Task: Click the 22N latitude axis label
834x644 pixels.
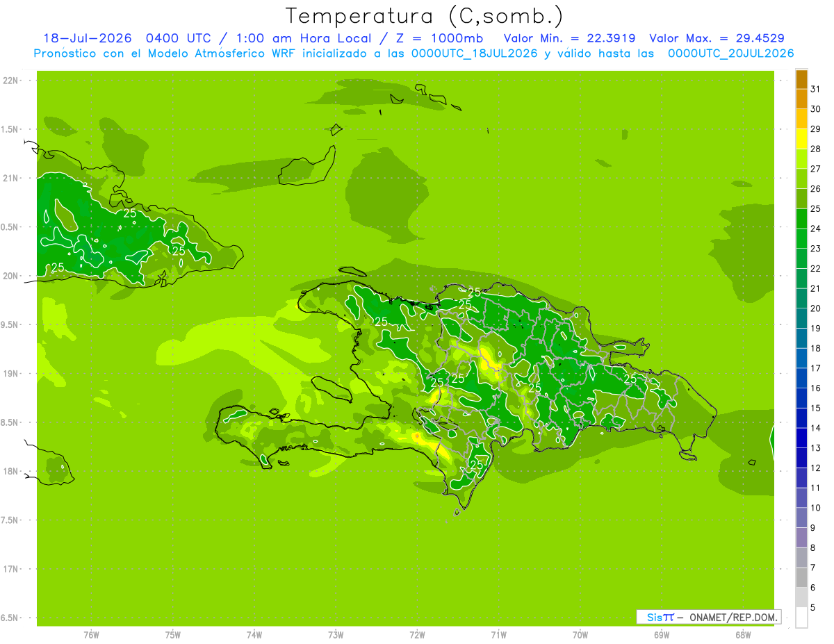Action: pos(12,81)
